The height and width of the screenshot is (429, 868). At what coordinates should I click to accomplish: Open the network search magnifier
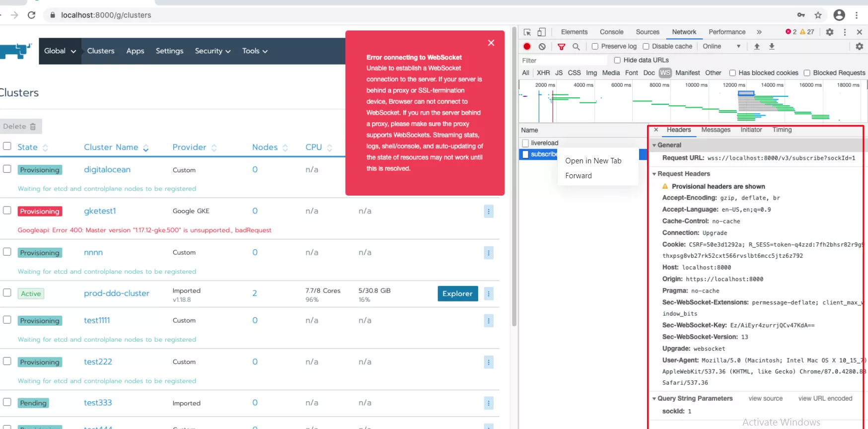(576, 47)
